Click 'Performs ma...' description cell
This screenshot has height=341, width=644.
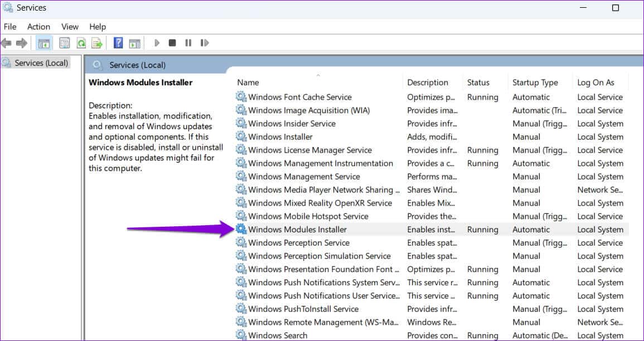[431, 177]
